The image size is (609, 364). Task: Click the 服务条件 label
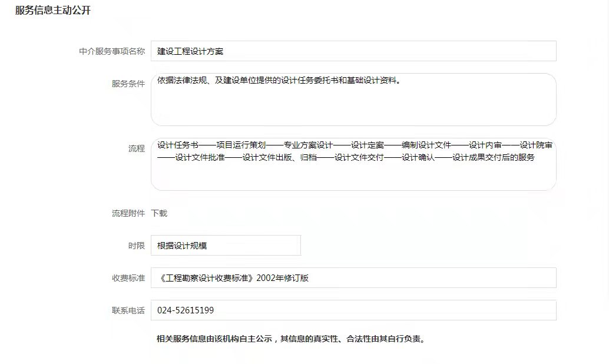pyautogui.click(x=128, y=84)
